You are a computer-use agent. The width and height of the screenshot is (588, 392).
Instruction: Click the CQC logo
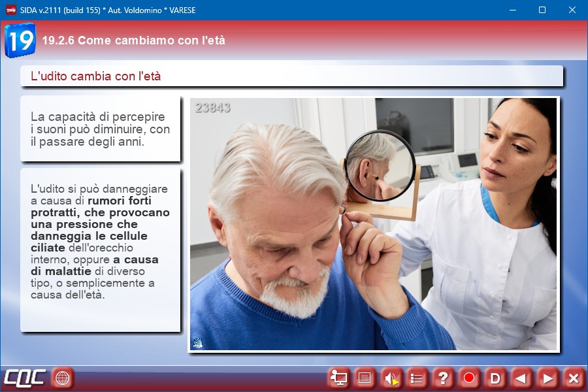click(24, 378)
